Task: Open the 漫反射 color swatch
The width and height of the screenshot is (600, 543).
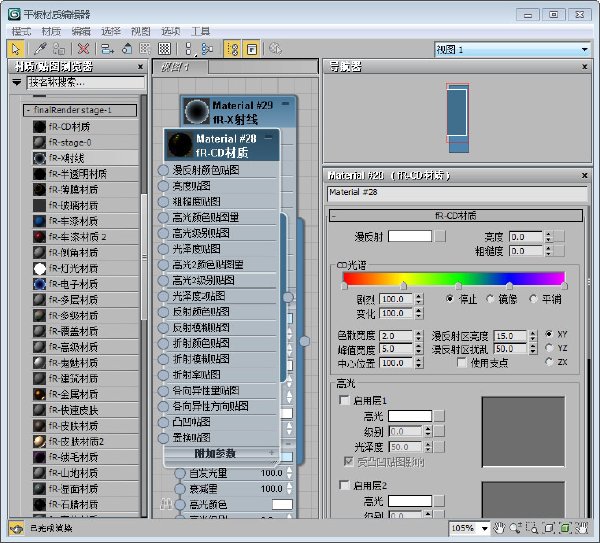Action: (410, 236)
